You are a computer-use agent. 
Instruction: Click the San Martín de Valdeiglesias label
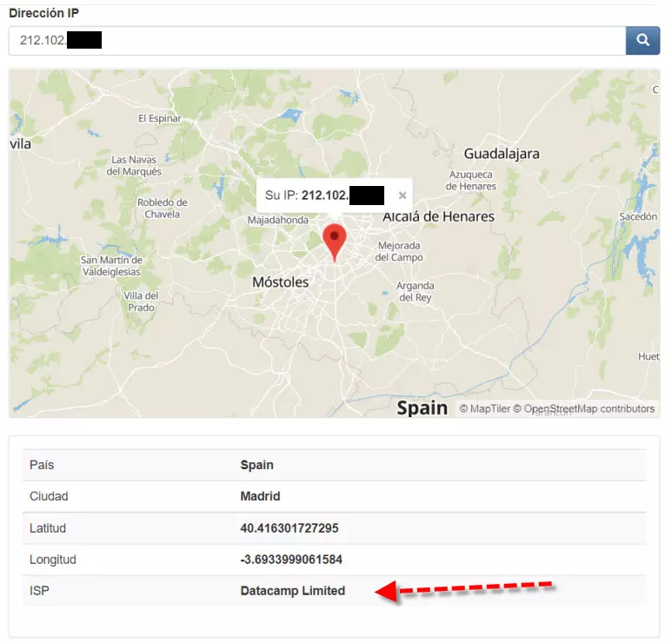(x=111, y=265)
